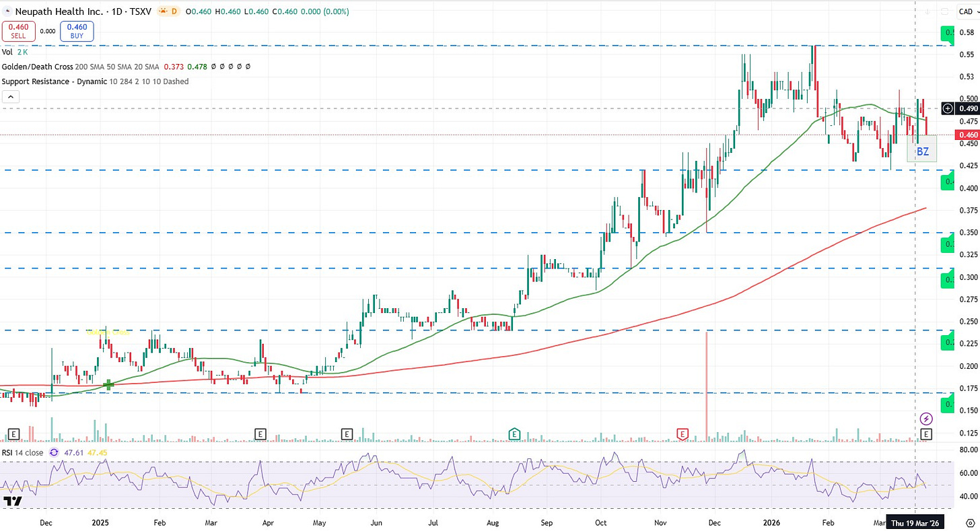Click the 0.400 price axis label

[x=968, y=188]
